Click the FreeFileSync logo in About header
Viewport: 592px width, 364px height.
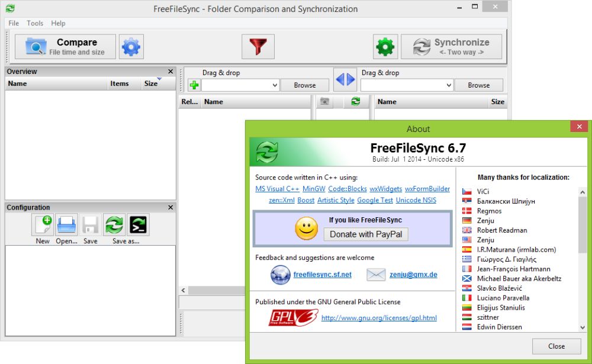click(267, 152)
